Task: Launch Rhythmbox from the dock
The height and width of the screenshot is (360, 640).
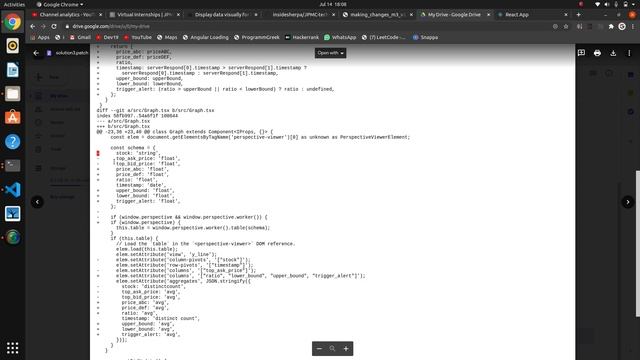Action: (x=12, y=46)
